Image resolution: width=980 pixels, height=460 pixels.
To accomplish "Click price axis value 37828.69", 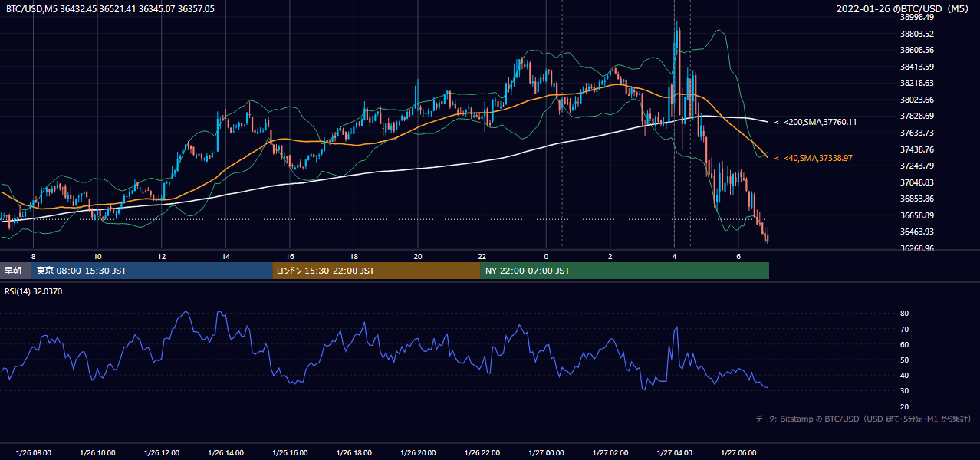I will point(917,116).
